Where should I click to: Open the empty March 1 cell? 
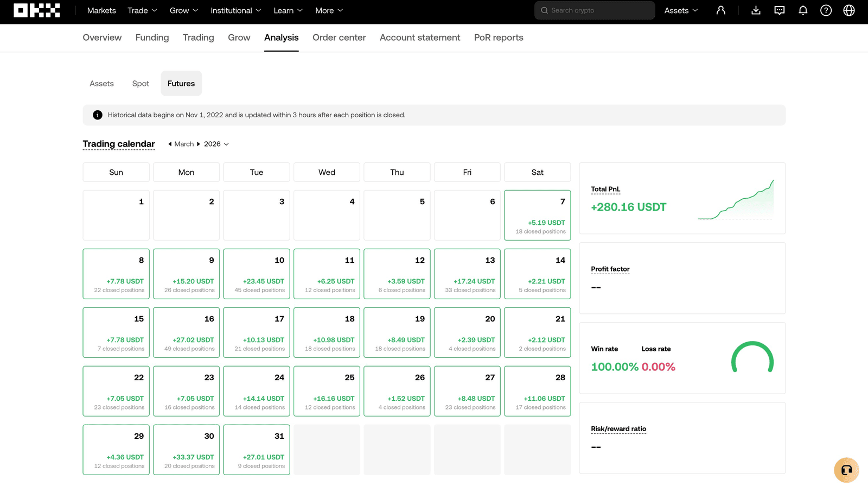(x=116, y=215)
